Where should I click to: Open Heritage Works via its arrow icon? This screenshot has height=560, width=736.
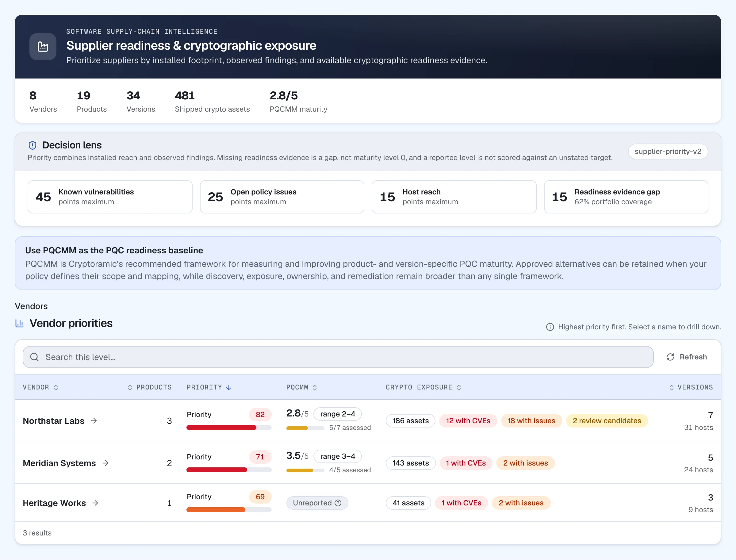tap(95, 503)
